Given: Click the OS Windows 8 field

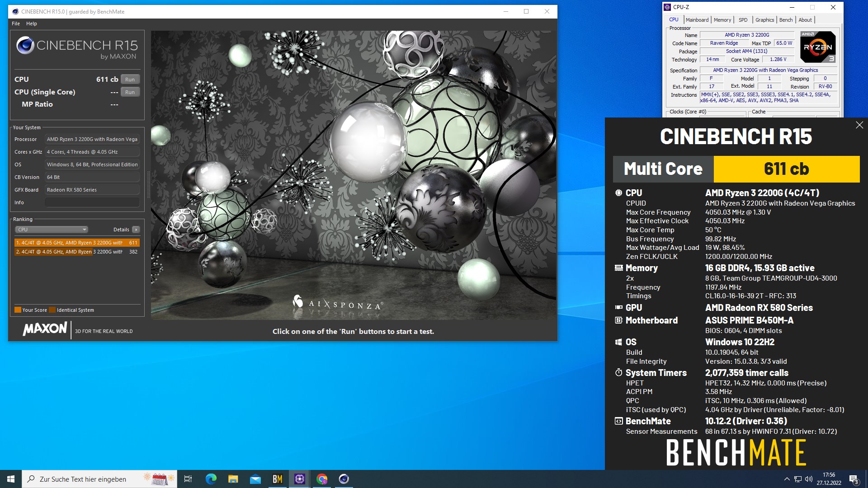Looking at the screenshot, I should [x=92, y=164].
